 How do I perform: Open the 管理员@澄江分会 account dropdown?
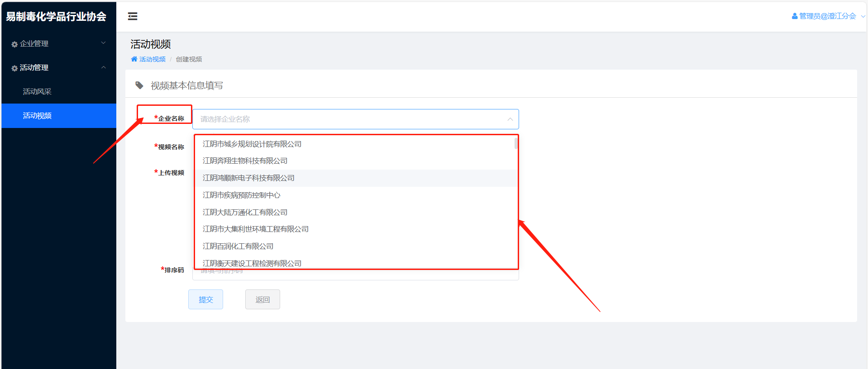(x=828, y=16)
